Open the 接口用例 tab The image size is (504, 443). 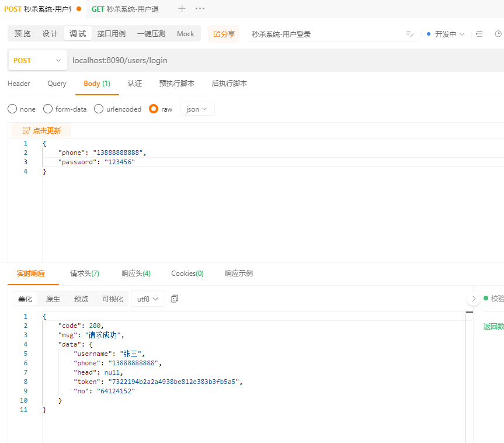pos(112,34)
